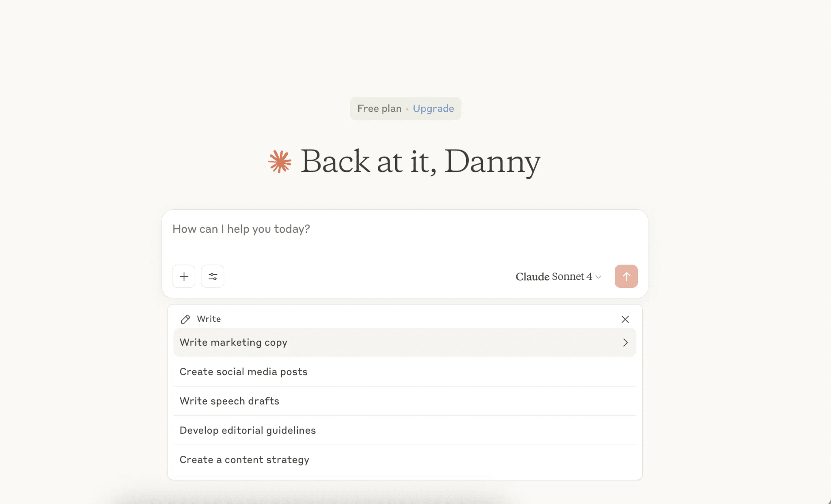Image resolution: width=831 pixels, height=504 pixels.
Task: Click the pencil icon beside Write
Action: tap(186, 319)
